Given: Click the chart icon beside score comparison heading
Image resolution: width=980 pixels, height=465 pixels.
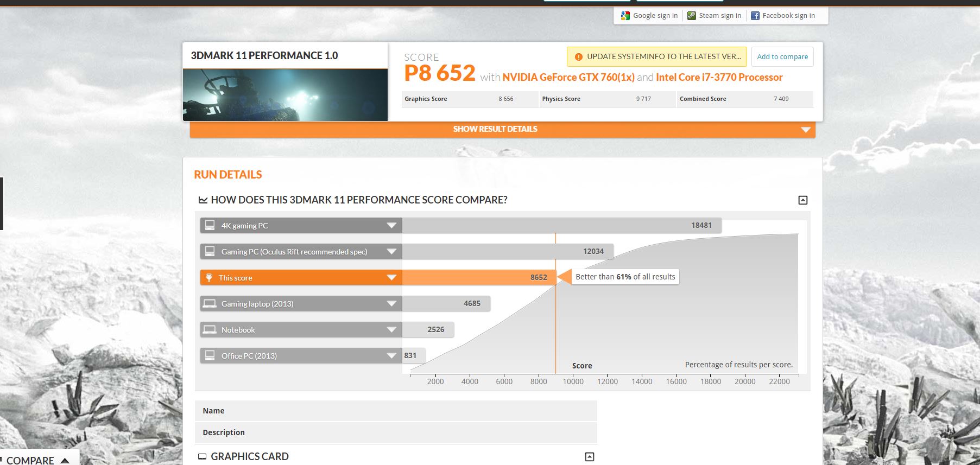Looking at the screenshot, I should click(x=203, y=200).
